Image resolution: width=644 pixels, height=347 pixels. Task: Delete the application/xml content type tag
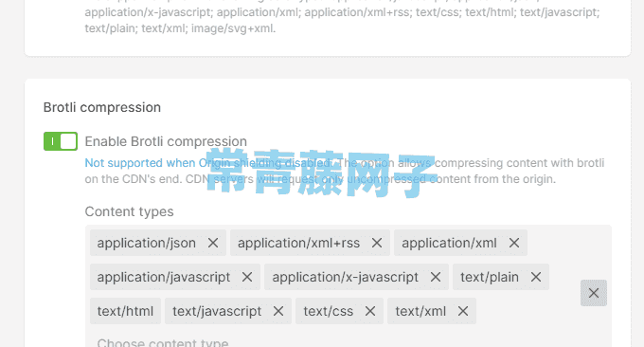pos(514,243)
